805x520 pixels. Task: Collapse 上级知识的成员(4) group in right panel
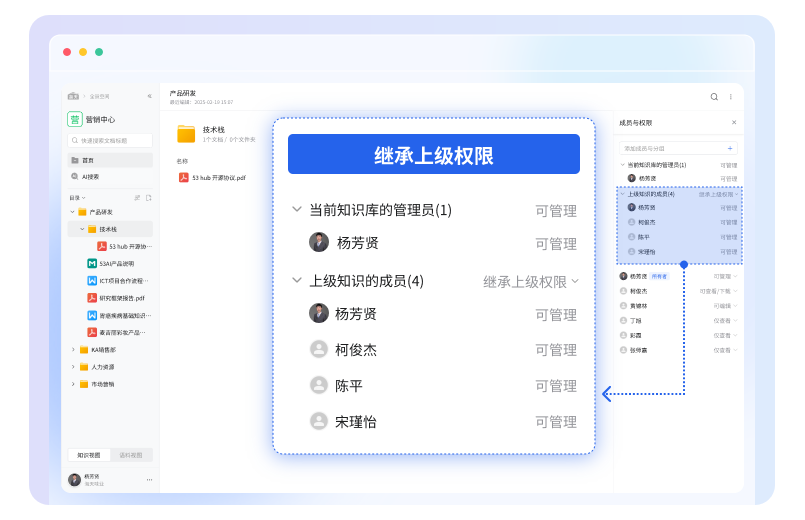(x=623, y=194)
